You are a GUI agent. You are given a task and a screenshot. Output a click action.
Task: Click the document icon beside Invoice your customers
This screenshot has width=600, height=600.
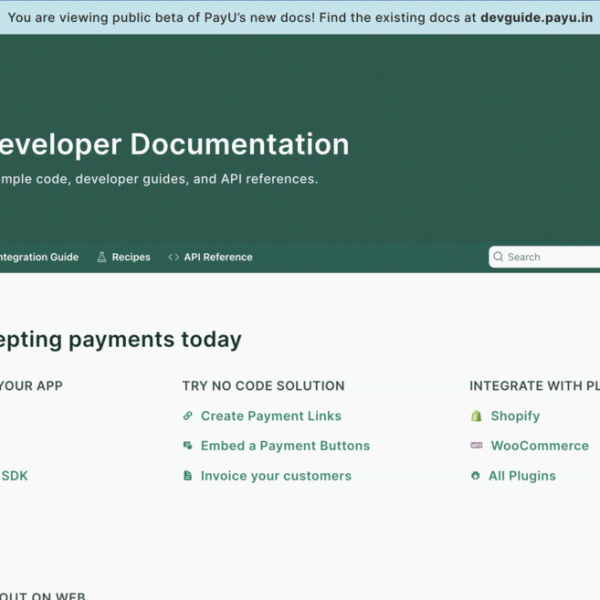[x=188, y=476]
